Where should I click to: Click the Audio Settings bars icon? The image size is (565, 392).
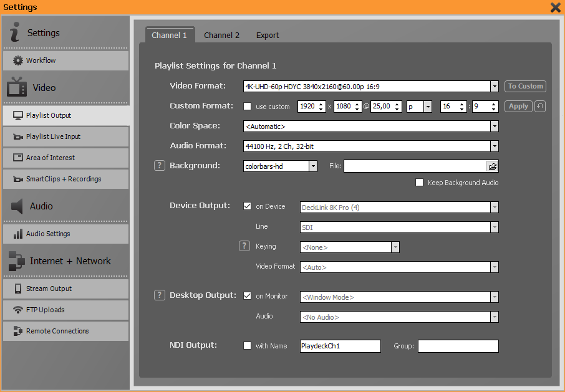(17, 234)
